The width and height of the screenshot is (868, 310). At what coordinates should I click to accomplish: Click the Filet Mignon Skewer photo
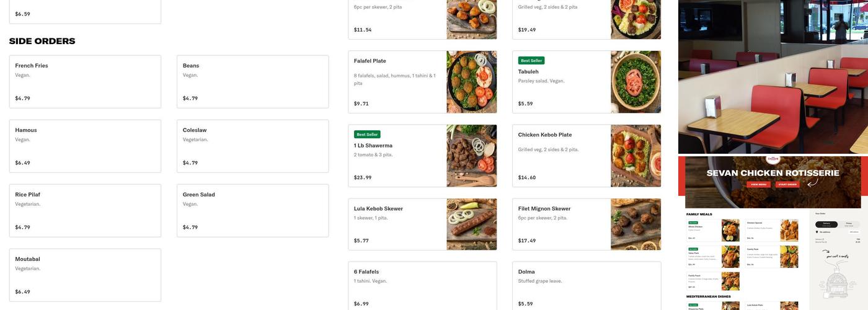[x=635, y=224]
